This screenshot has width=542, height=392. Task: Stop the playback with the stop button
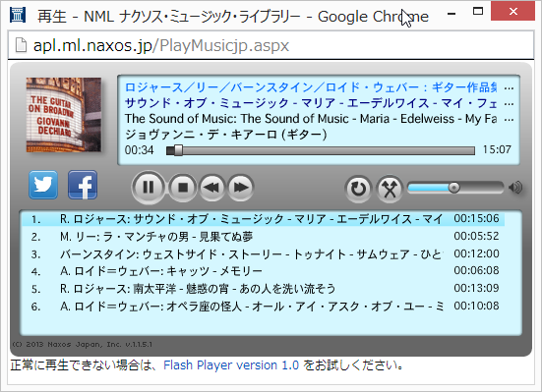(183, 188)
